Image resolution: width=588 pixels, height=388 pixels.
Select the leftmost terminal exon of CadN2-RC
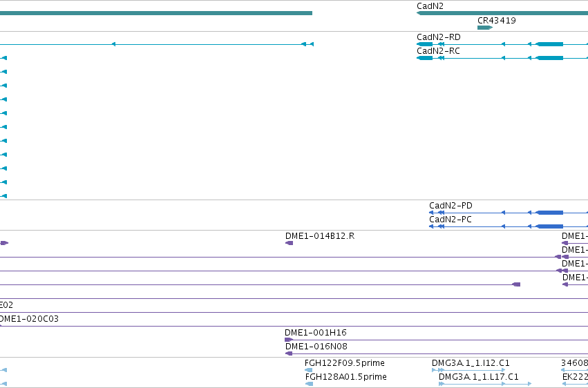click(x=424, y=58)
